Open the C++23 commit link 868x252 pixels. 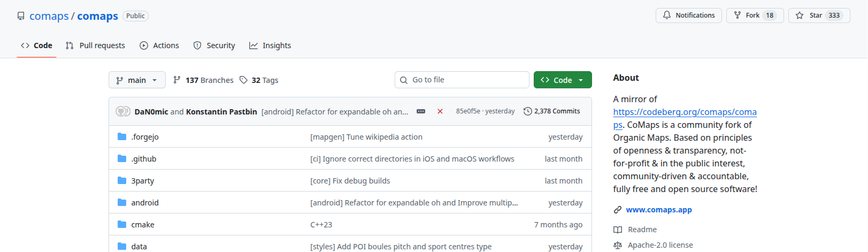(321, 225)
